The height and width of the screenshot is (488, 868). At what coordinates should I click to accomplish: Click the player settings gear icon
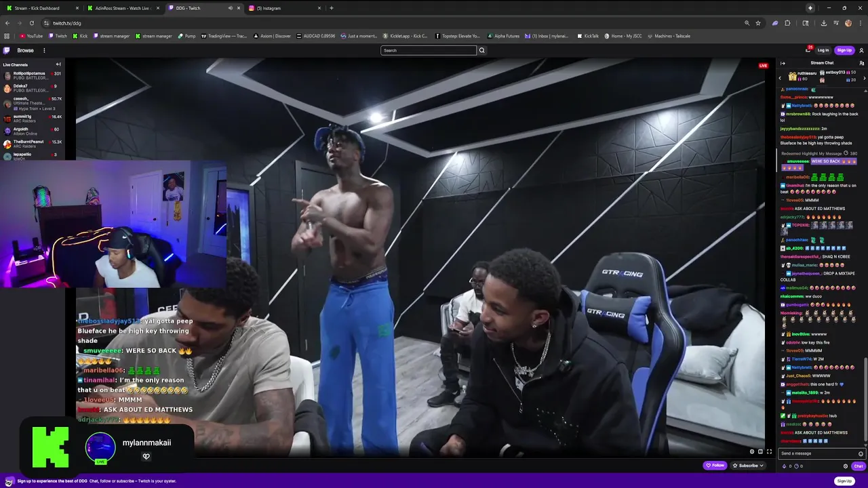click(x=751, y=451)
